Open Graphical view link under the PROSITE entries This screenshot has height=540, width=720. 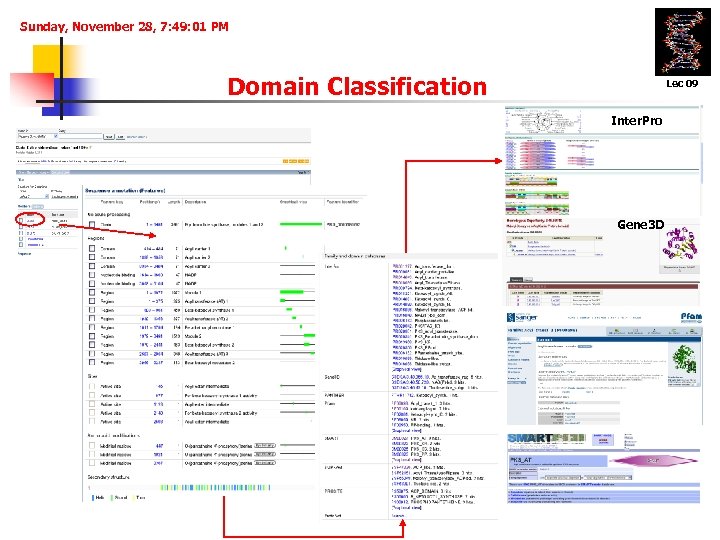407,508
